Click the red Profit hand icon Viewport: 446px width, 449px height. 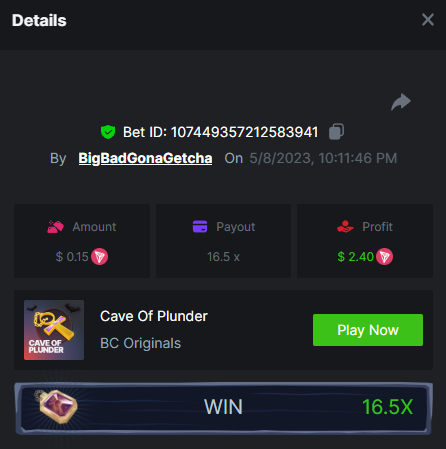pos(345,227)
